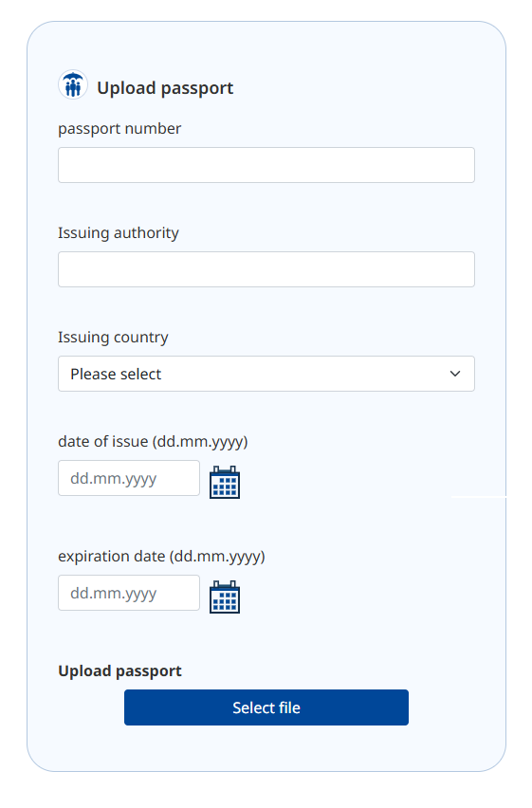Click the chevron arrow in Issuing country

coord(454,374)
